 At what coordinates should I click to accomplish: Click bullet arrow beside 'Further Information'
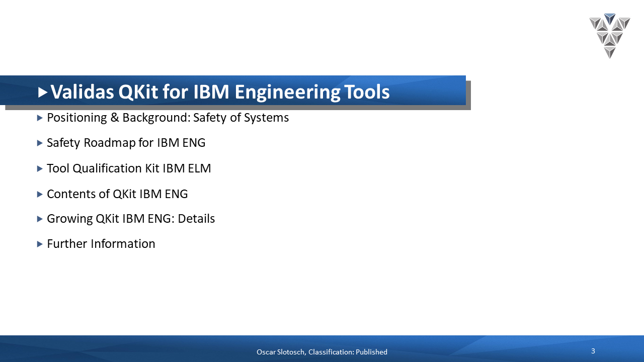point(40,244)
